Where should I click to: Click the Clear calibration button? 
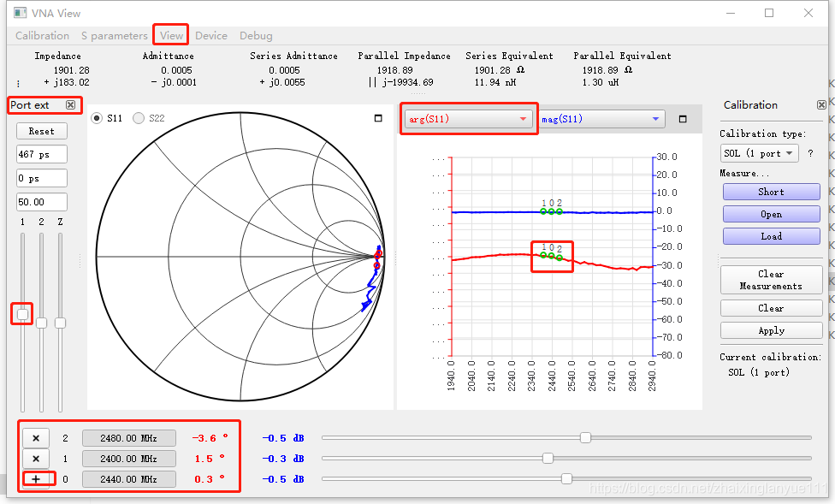(x=771, y=308)
